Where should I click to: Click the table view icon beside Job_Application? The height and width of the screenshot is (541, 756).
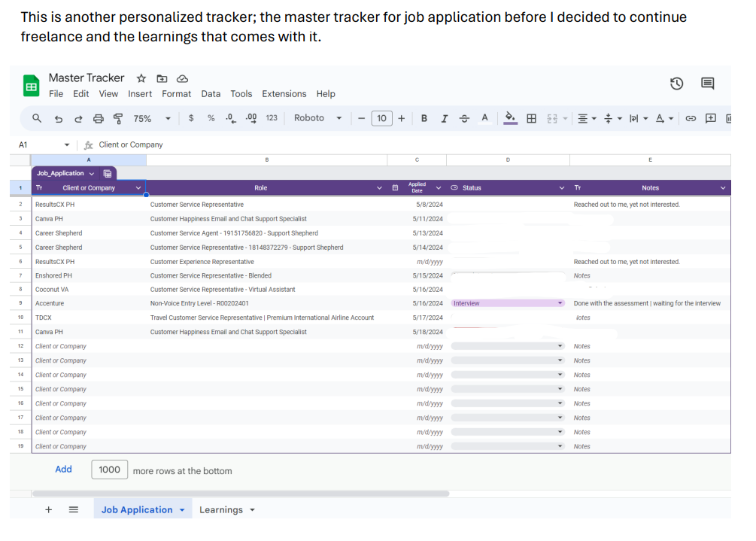[x=108, y=174]
